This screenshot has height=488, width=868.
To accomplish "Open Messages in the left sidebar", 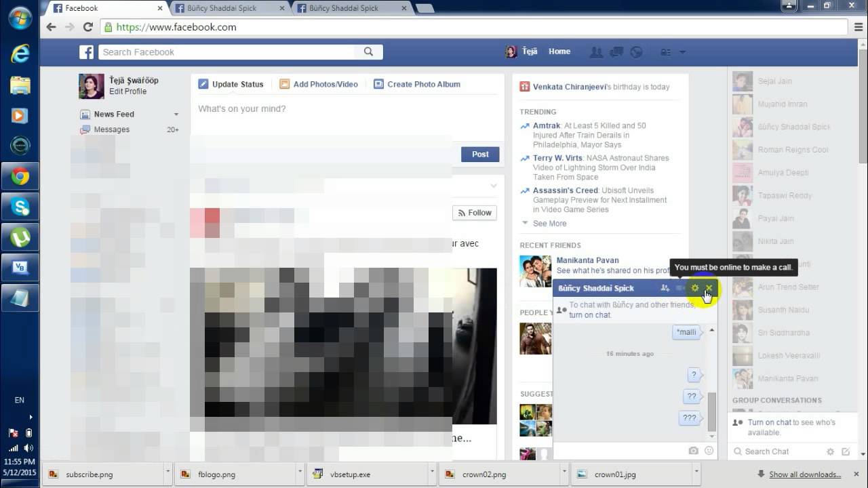I will tap(112, 129).
